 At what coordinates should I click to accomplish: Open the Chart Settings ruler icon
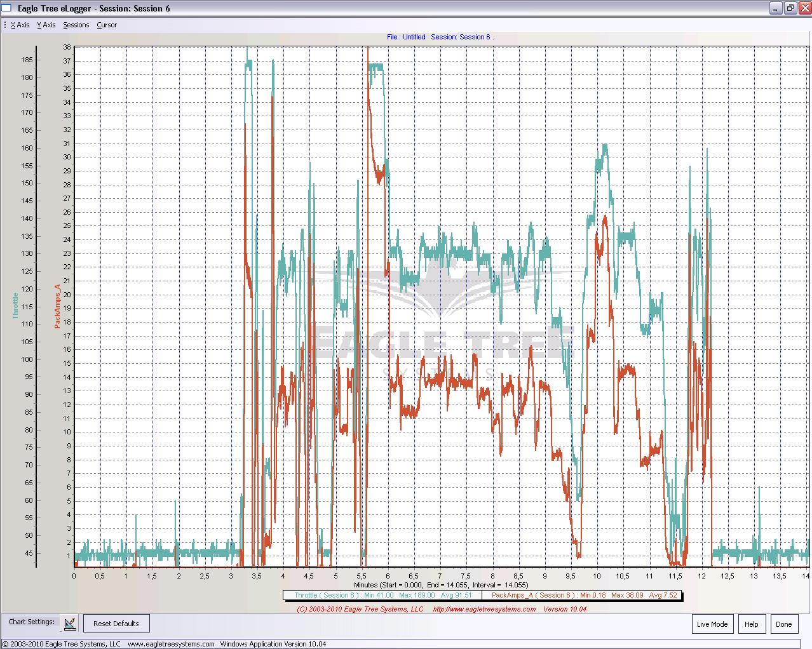coord(70,624)
